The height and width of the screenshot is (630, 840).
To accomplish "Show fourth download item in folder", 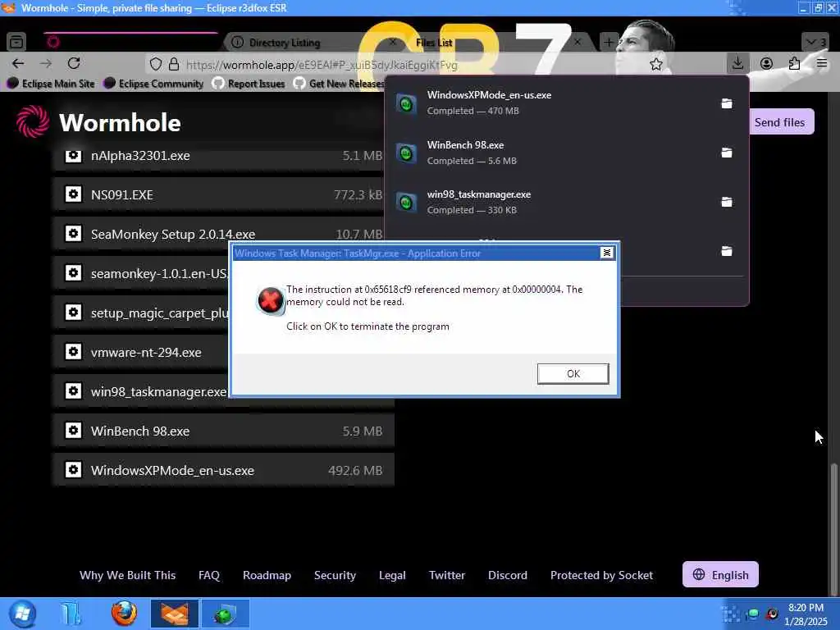I will [x=727, y=251].
